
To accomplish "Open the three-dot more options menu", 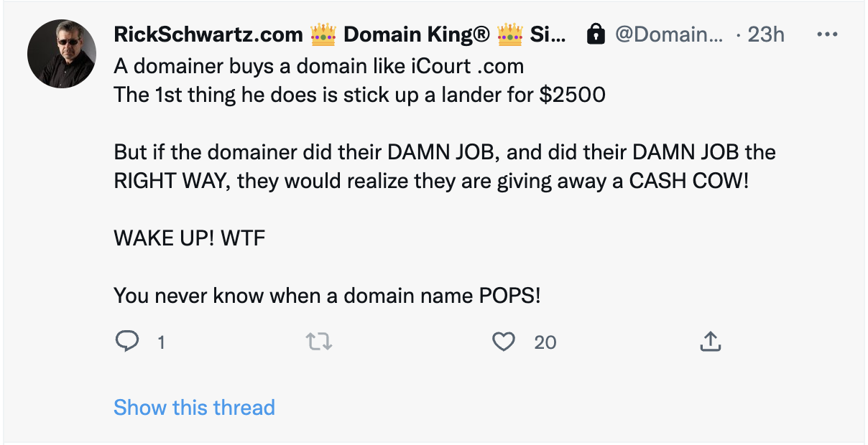I will 828,34.
